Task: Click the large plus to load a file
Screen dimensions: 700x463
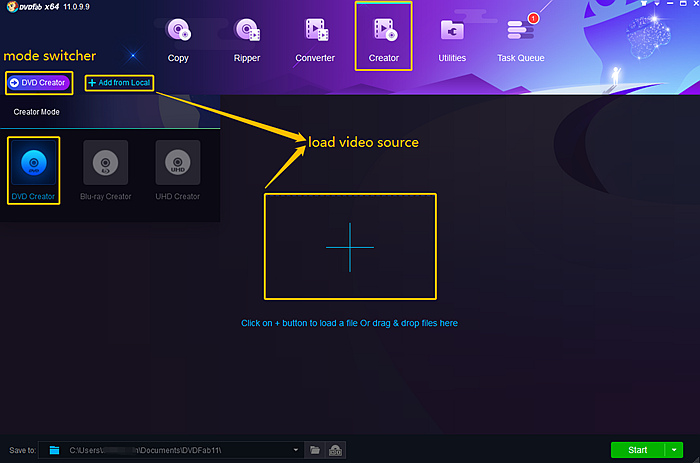Action: coord(350,247)
